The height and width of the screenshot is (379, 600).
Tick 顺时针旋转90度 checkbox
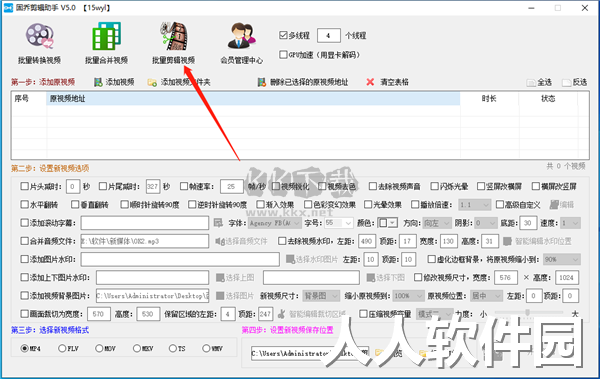pos(124,204)
